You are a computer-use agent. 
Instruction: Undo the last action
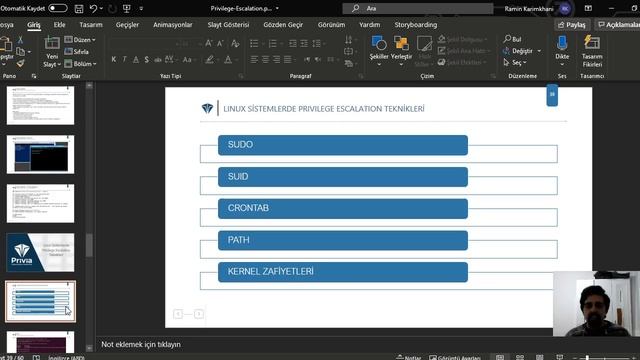[93, 9]
